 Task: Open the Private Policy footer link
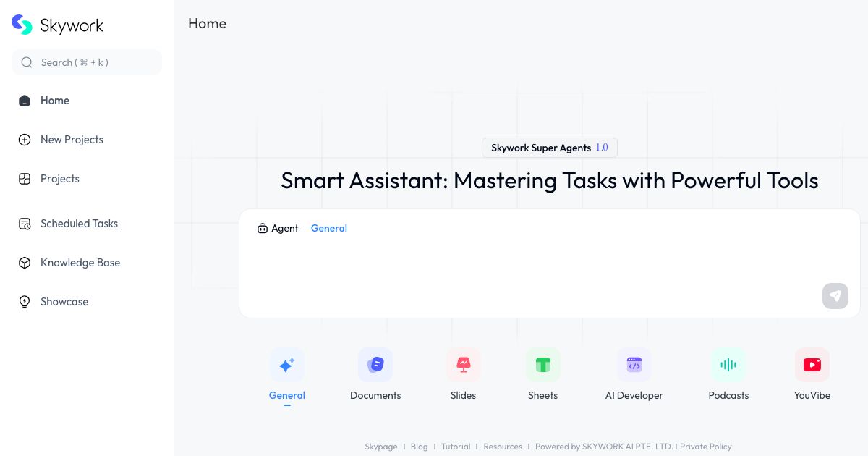coord(705,447)
